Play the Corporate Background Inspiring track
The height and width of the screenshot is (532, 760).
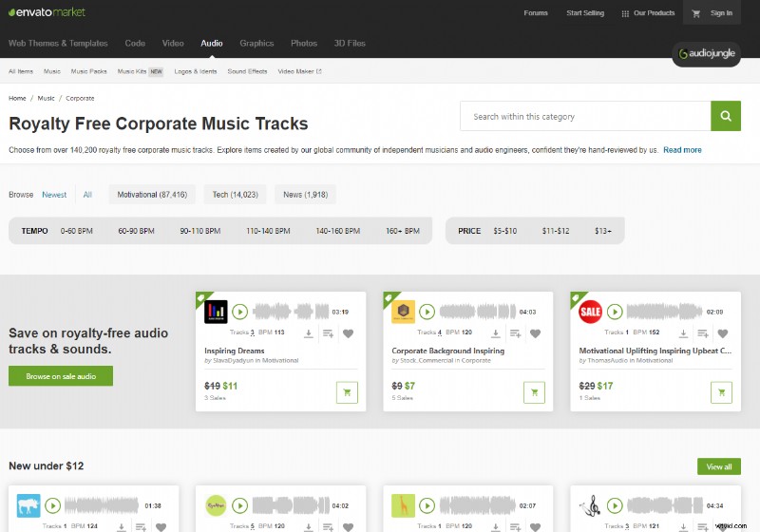pyautogui.click(x=427, y=312)
